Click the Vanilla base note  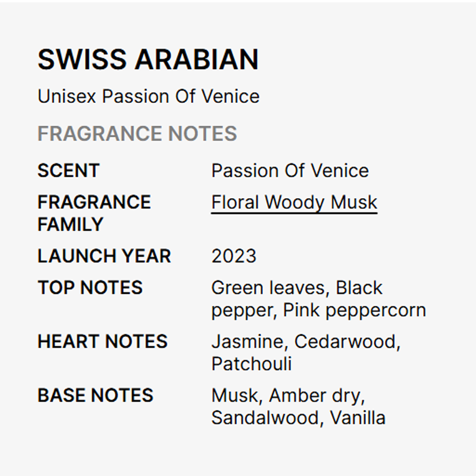(358, 418)
